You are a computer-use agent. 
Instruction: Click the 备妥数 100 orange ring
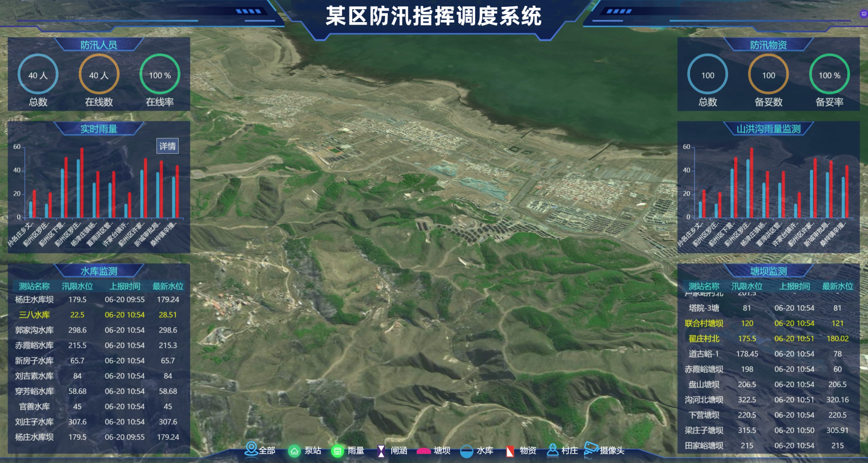pos(768,74)
